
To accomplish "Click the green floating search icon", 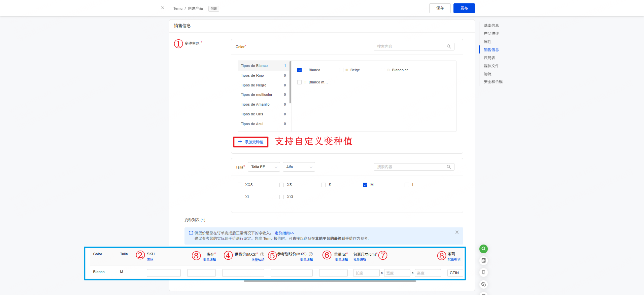I will pyautogui.click(x=483, y=249).
